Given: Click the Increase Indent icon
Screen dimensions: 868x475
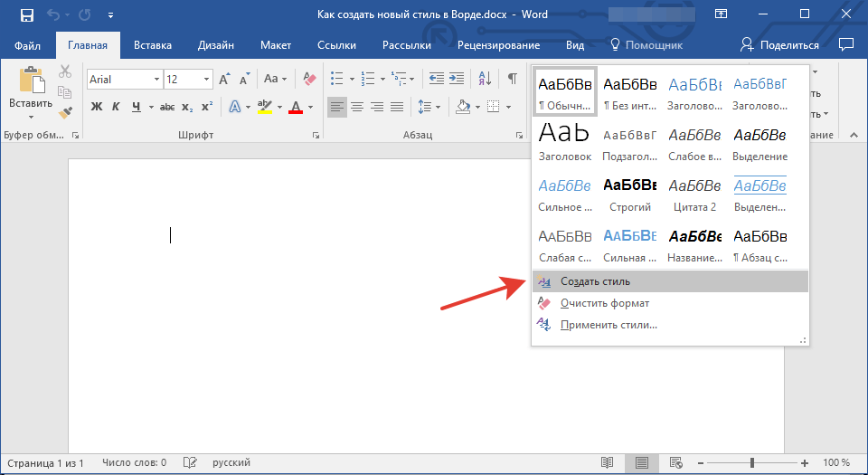Looking at the screenshot, I should click(458, 80).
